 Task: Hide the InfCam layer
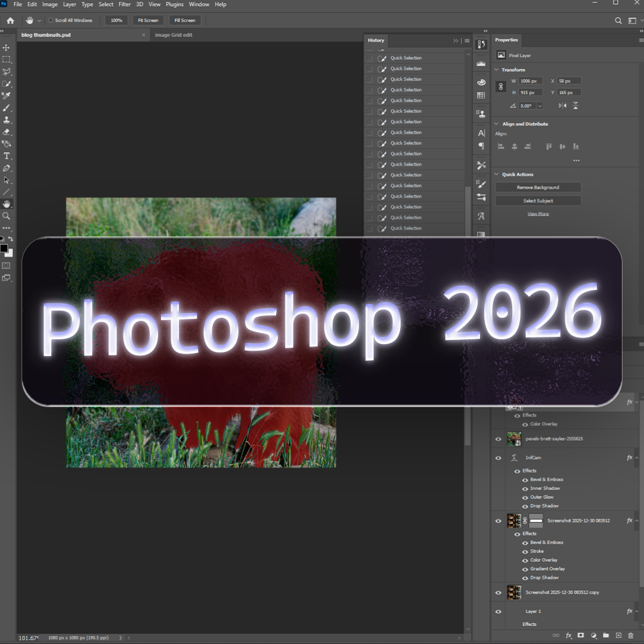(x=499, y=457)
